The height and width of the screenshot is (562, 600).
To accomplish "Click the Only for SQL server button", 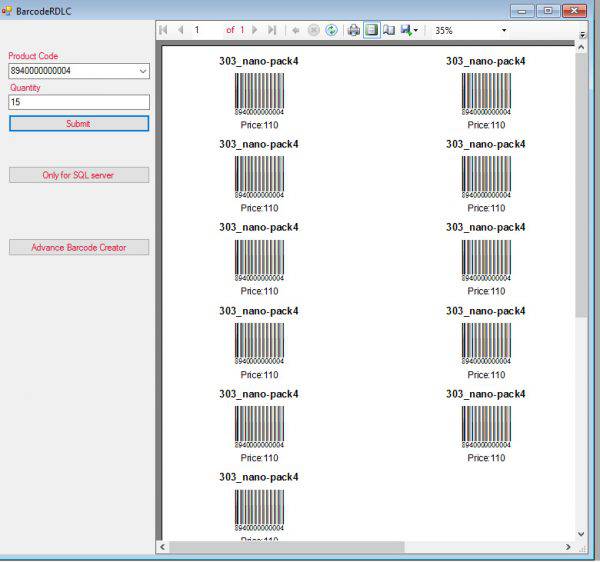I will tap(78, 175).
